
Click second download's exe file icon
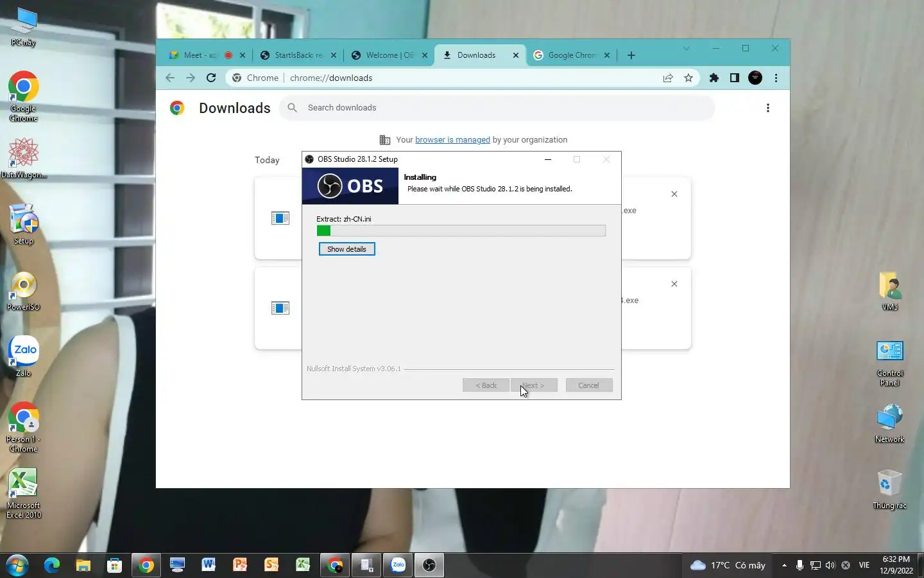(280, 308)
